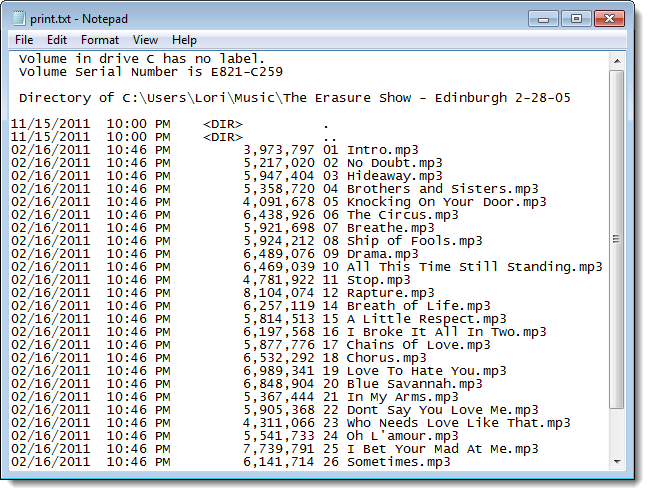The height and width of the screenshot is (495, 650).
Task: Click '18 Chorus.mp3'
Action: [x=375, y=358]
